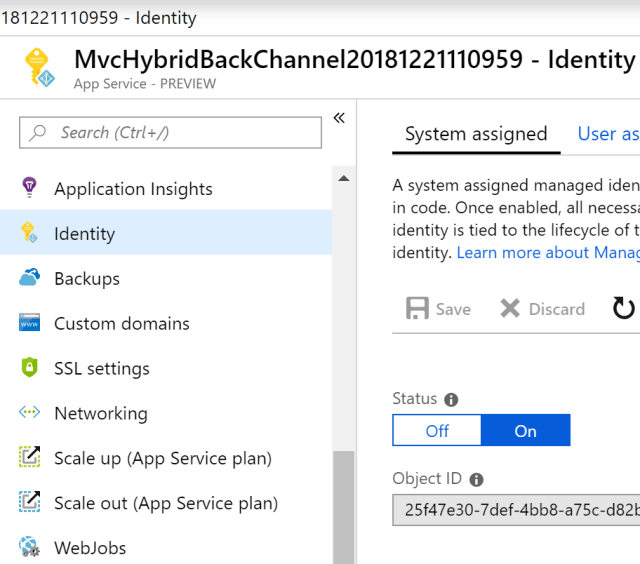Turn Status toggle Off
The height and width of the screenshot is (564, 640).
pyautogui.click(x=437, y=431)
